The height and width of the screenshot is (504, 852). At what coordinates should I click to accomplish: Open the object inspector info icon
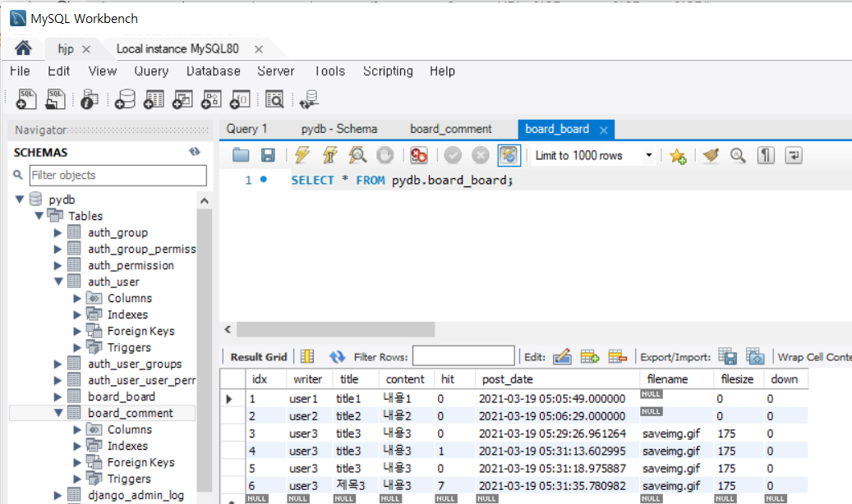coord(89,99)
